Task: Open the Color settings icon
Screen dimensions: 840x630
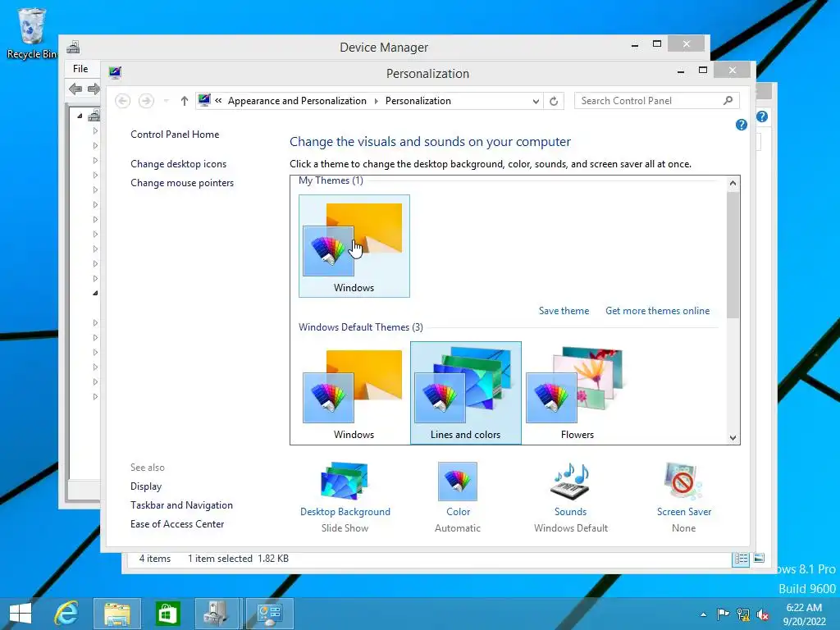Action: 458,481
